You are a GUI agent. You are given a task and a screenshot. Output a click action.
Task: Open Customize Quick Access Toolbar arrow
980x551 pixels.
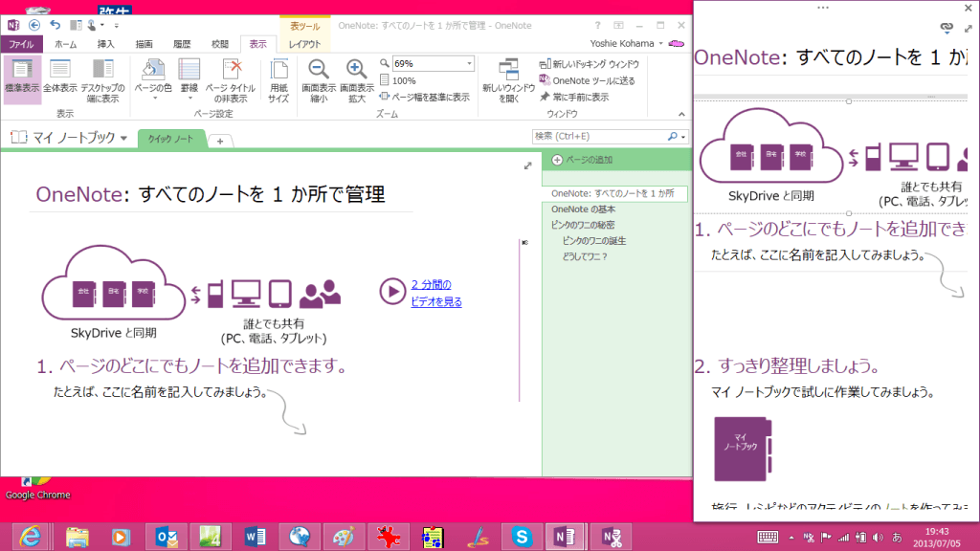pos(116,26)
